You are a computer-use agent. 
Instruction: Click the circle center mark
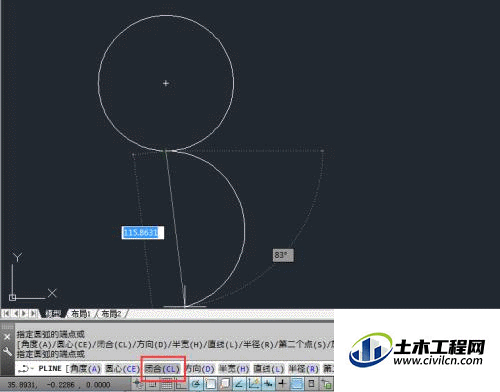click(x=166, y=83)
